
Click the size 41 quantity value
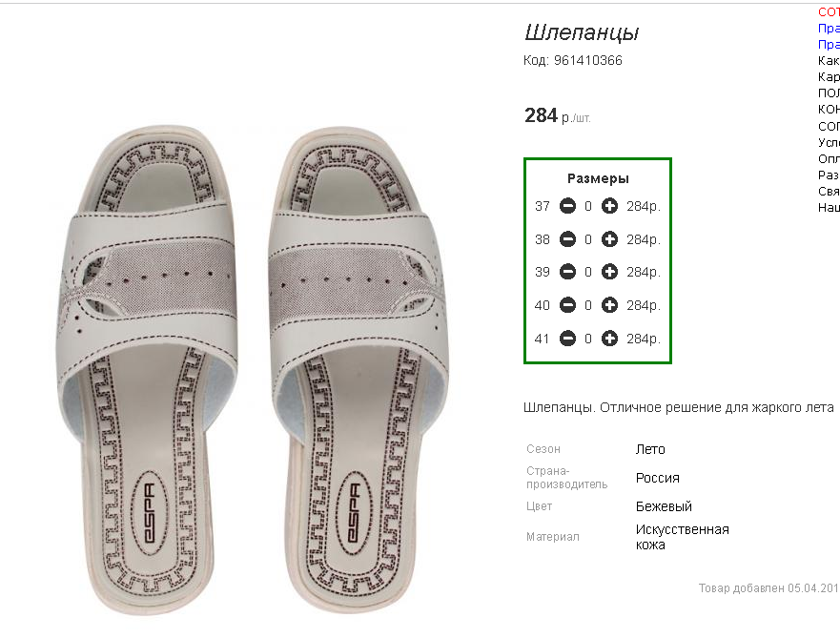(x=588, y=339)
